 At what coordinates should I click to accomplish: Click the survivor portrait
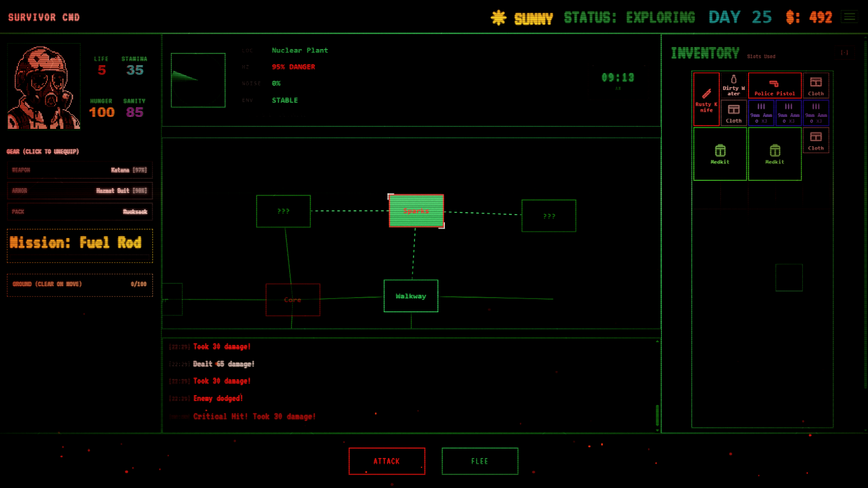[43, 86]
